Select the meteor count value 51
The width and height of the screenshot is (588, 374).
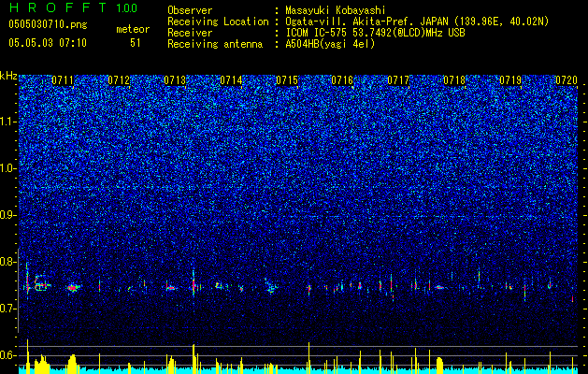point(136,43)
